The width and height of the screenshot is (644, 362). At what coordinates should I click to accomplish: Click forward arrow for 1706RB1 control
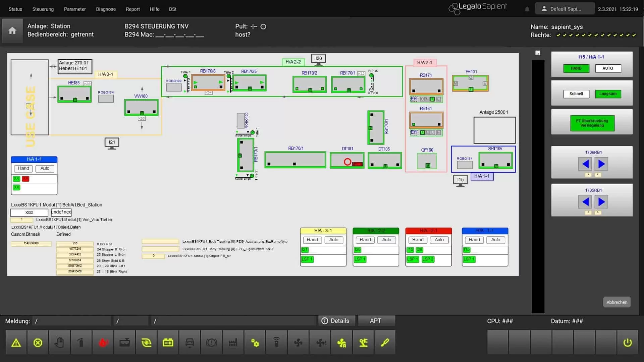point(601,164)
